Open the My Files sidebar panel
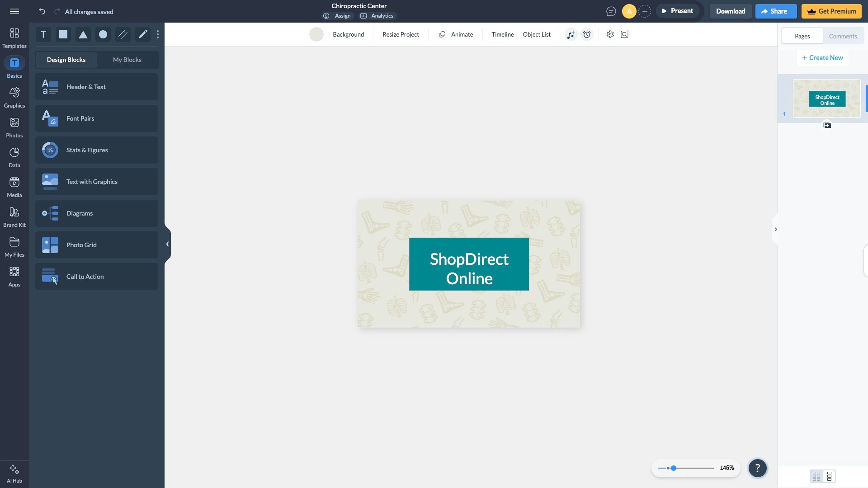 point(14,247)
